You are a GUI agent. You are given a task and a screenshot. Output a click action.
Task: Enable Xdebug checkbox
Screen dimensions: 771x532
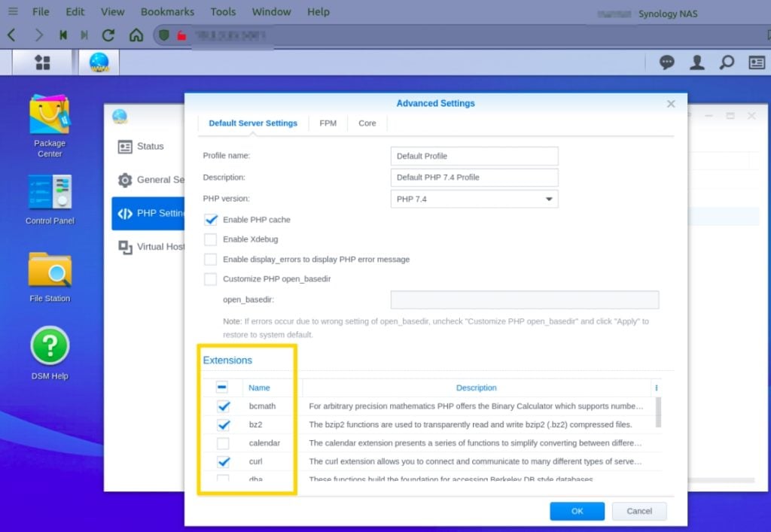pos(211,239)
